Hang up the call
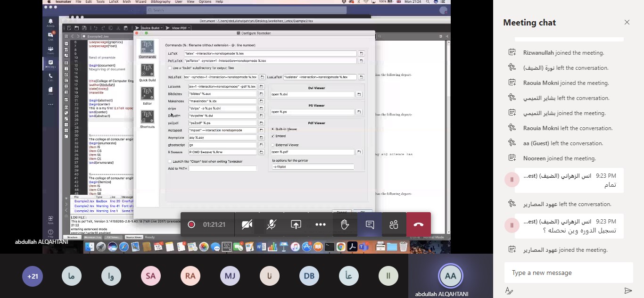 coord(419,225)
